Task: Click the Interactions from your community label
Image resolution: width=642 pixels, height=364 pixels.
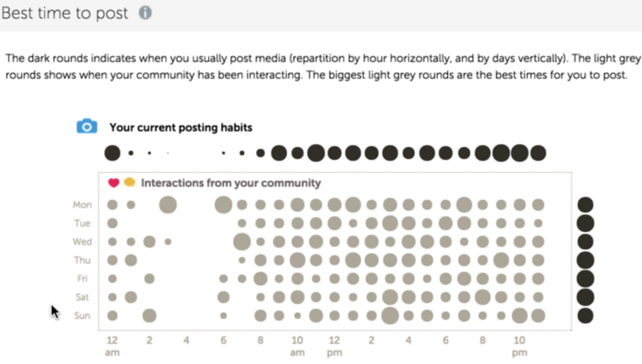Action: tap(231, 183)
